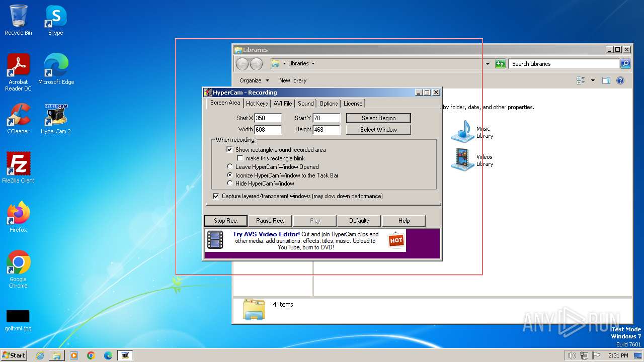
Task: Switch to Hot Keys tab
Action: point(257,104)
